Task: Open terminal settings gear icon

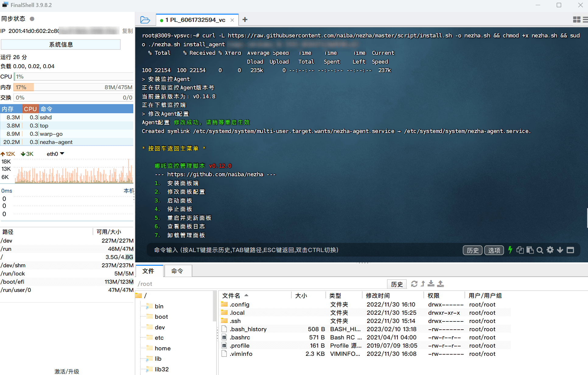Action: coord(550,250)
